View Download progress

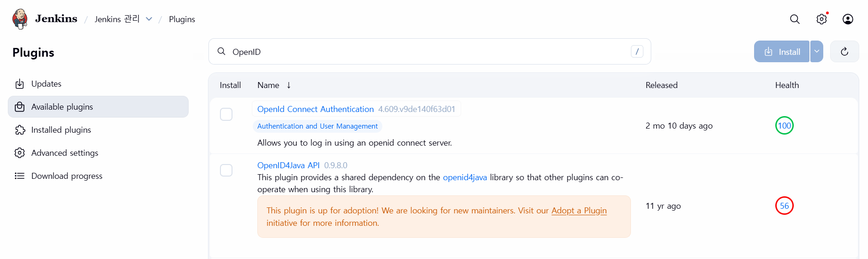98,176
